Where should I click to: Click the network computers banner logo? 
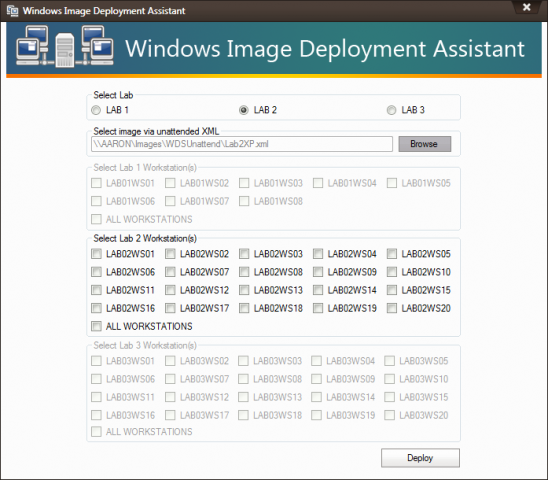point(65,46)
